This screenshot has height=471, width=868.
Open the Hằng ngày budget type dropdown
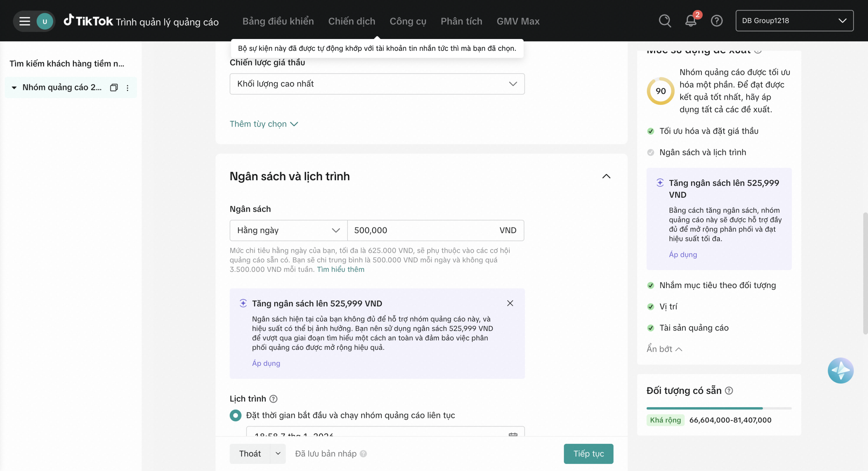pyautogui.click(x=288, y=230)
